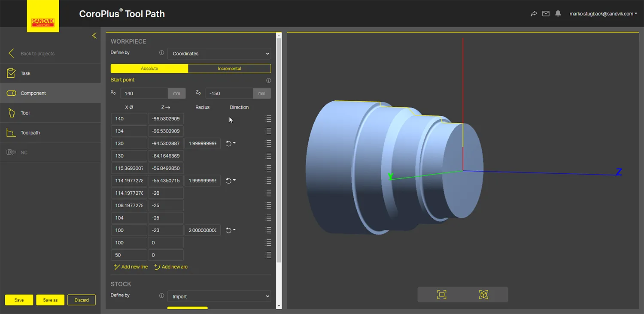This screenshot has height=314, width=644.
Task: Open row menu for 130 / -64.1646369 row
Action: point(268,156)
